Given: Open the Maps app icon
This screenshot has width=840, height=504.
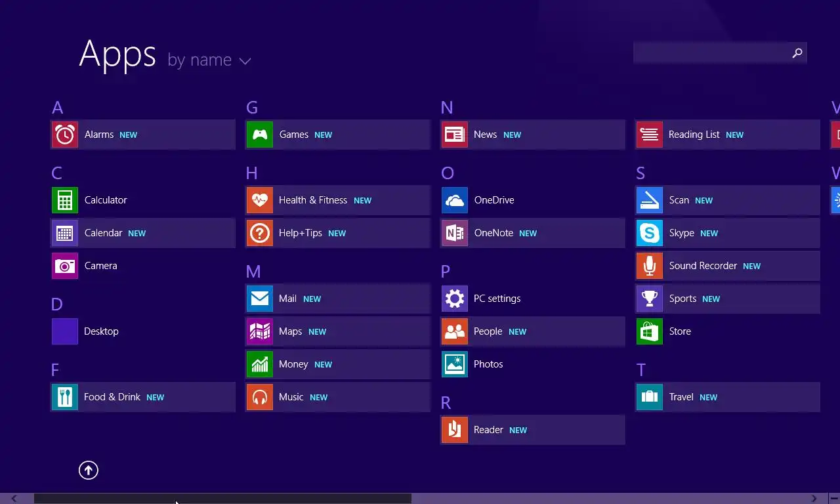Looking at the screenshot, I should click(260, 331).
